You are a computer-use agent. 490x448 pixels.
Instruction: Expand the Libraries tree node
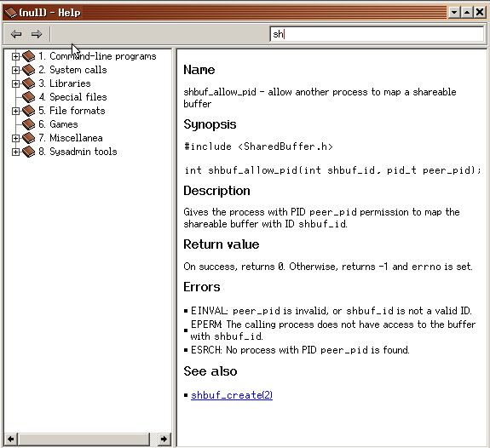click(x=15, y=83)
